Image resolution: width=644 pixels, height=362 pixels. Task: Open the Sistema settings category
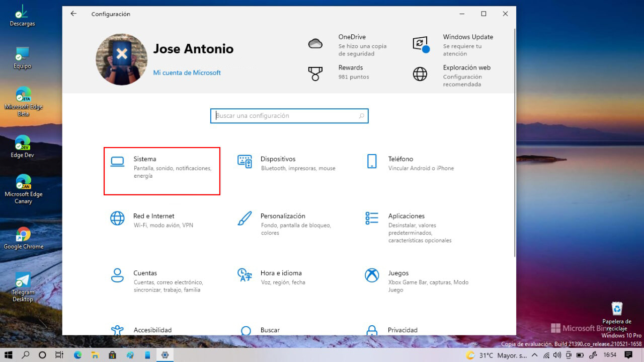click(x=162, y=171)
